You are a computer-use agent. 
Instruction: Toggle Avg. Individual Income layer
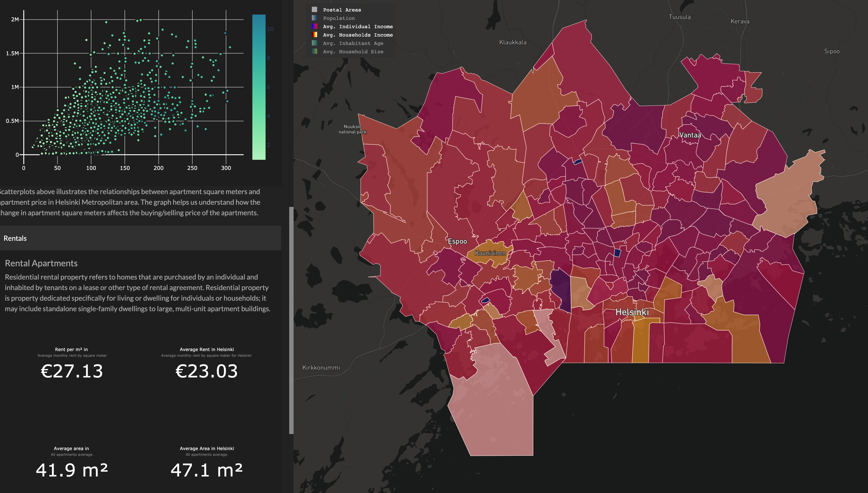tap(357, 26)
